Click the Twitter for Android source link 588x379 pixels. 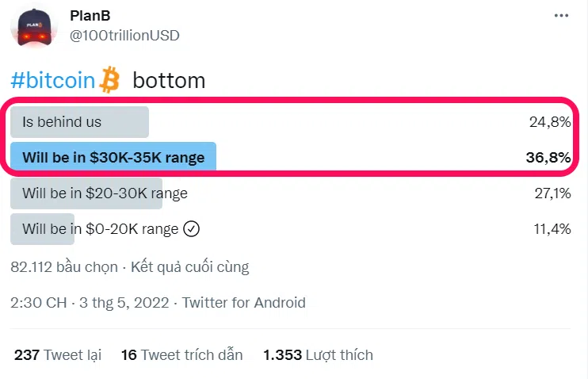click(x=244, y=302)
